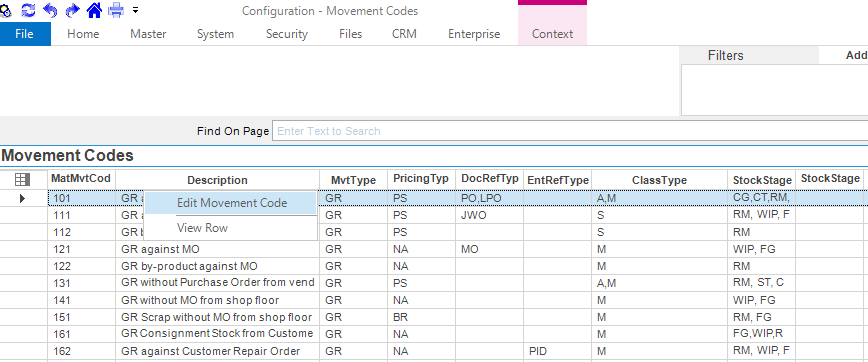The image size is (868, 362).
Task: Select the row with code 162
Action: pyautogui.click(x=433, y=351)
